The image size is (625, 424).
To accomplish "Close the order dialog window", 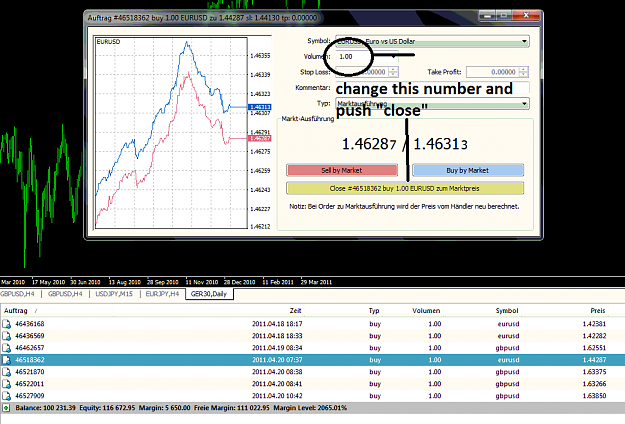I will [x=526, y=16].
